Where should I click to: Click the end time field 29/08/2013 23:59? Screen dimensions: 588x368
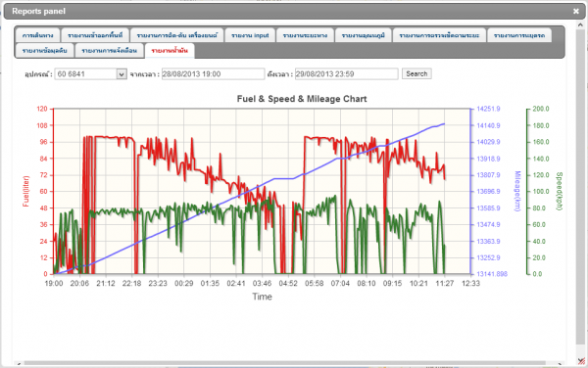[x=347, y=74]
